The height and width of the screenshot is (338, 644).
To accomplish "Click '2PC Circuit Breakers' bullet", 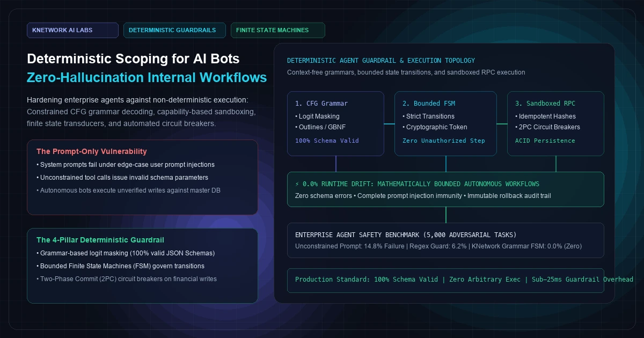I will tap(547, 127).
